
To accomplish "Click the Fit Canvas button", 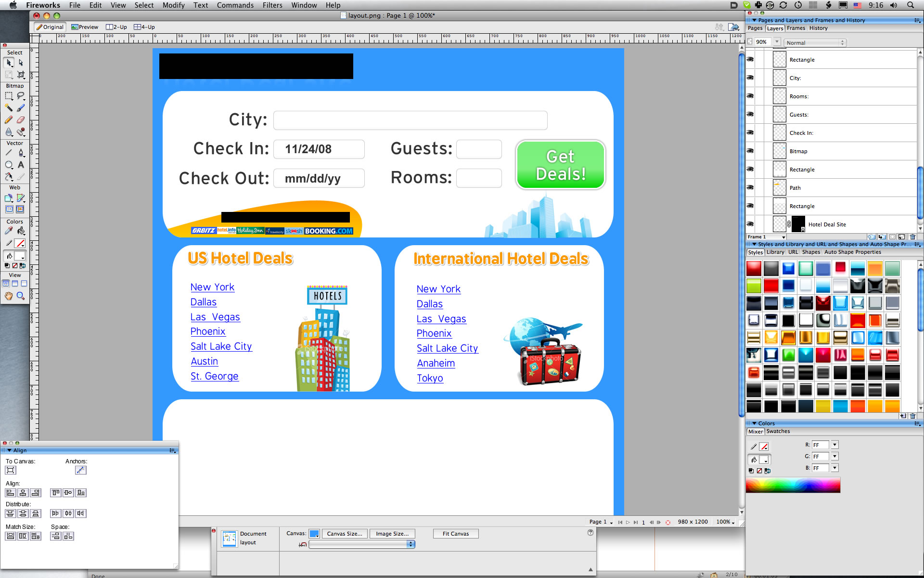I will click(456, 534).
